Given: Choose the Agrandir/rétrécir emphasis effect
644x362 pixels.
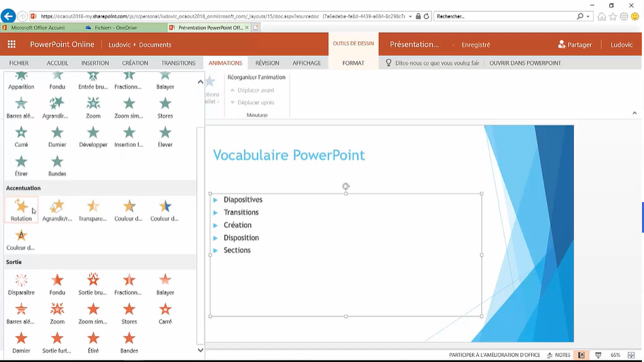Looking at the screenshot, I should coord(57,210).
